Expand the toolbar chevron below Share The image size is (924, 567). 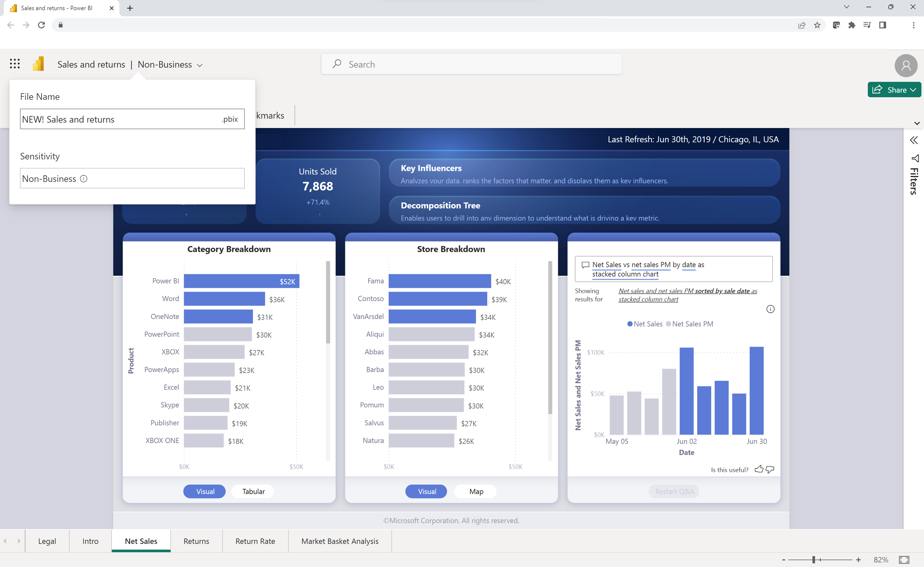coord(917,123)
